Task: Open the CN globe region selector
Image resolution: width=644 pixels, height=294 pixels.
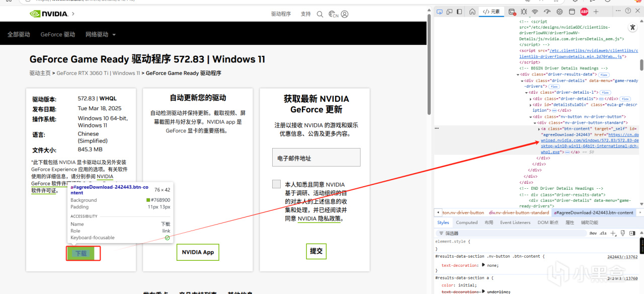Action: click(333, 14)
